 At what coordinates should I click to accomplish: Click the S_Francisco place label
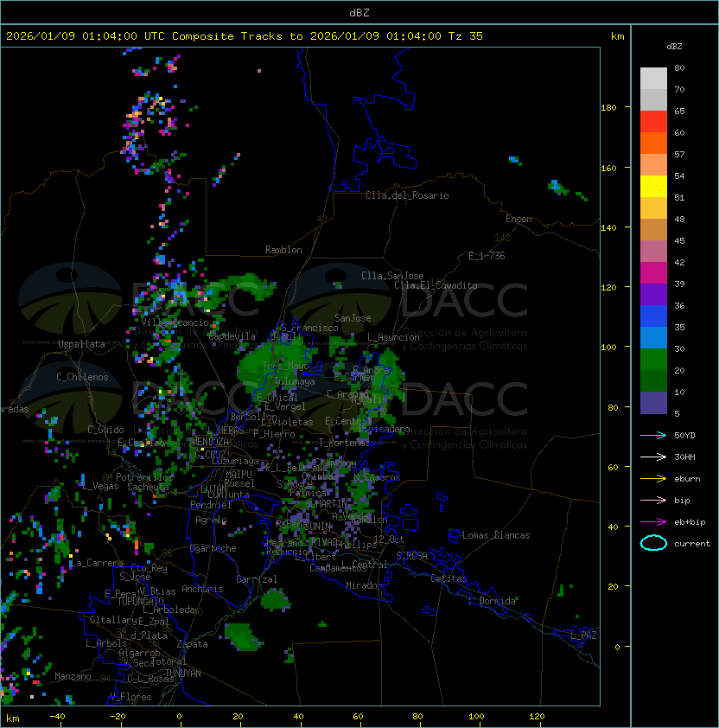click(x=311, y=328)
